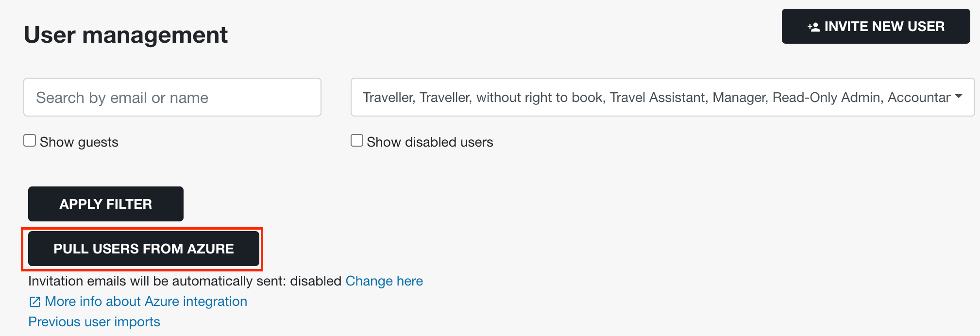Open the user roles filter dropdown

pos(662,97)
